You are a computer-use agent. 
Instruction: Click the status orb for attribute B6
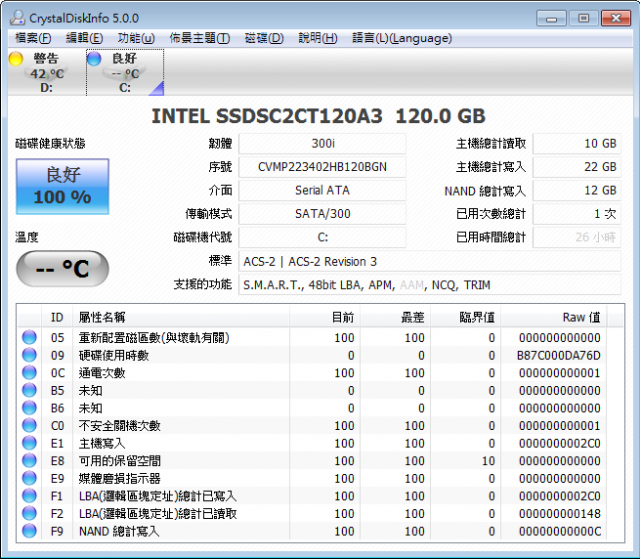[x=29, y=408]
